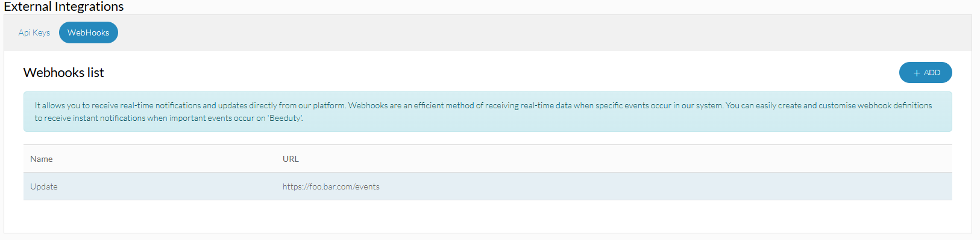The width and height of the screenshot is (980, 240).
Task: Switch to the Api Keys tab
Action: (x=34, y=32)
